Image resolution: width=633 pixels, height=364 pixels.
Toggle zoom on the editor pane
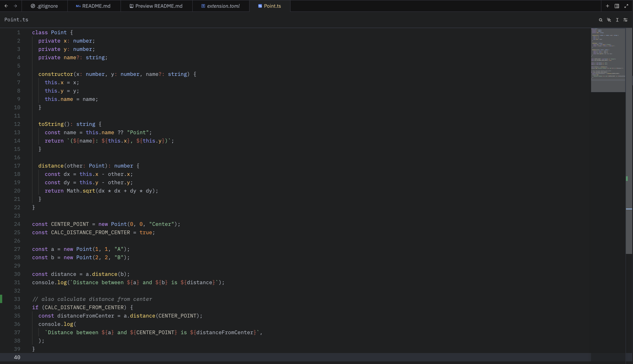tap(626, 6)
